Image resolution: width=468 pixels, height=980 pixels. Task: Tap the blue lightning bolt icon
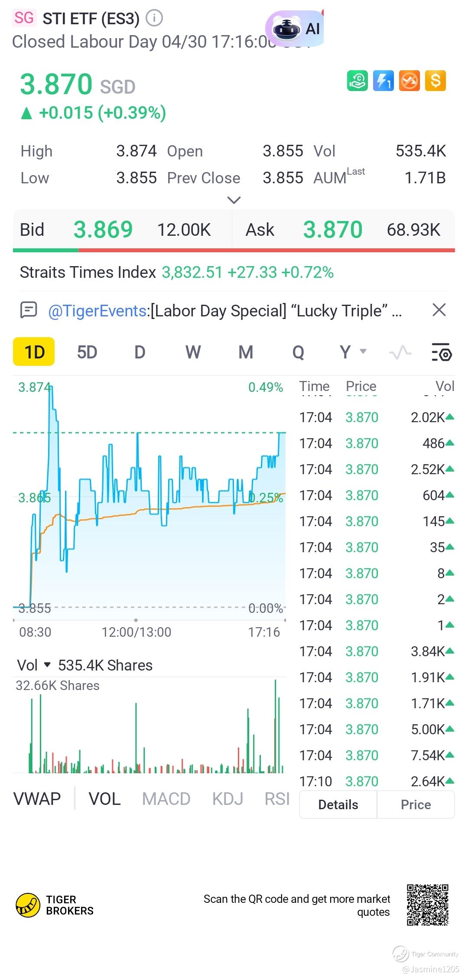(383, 81)
